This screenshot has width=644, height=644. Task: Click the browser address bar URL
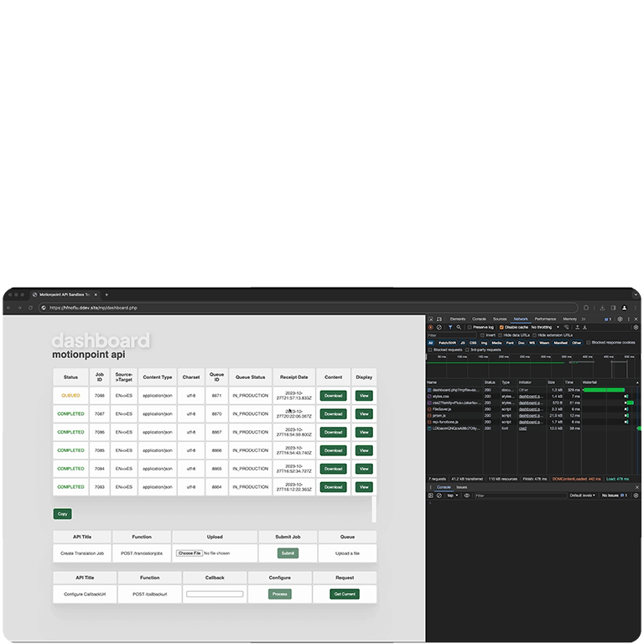tap(93, 308)
